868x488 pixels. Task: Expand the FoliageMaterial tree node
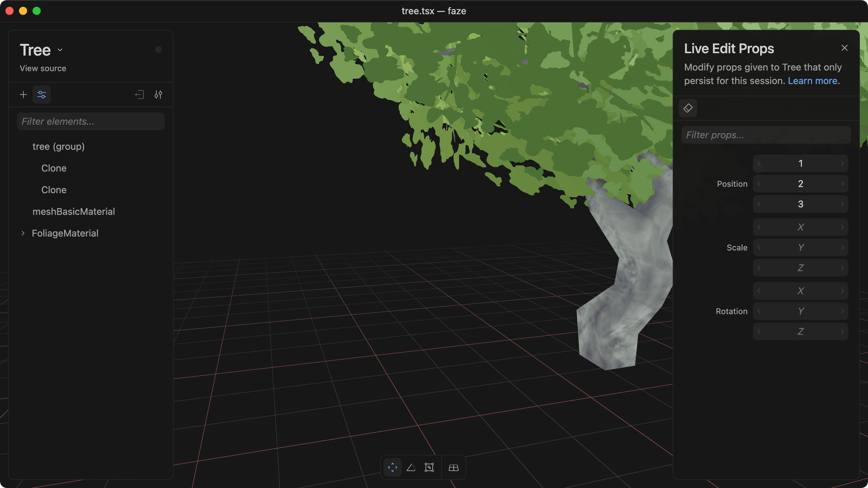(x=23, y=233)
